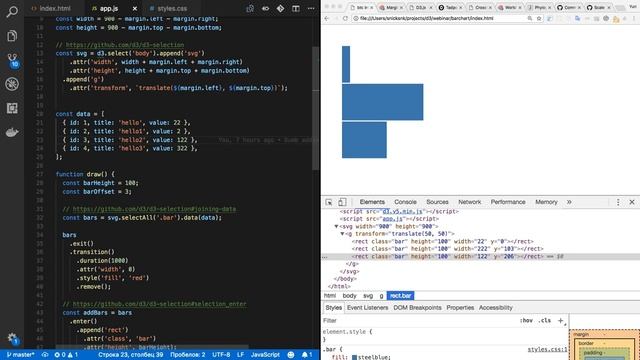Open the Explorer files icon
The image size is (640, 360).
pyautogui.click(x=12, y=36)
